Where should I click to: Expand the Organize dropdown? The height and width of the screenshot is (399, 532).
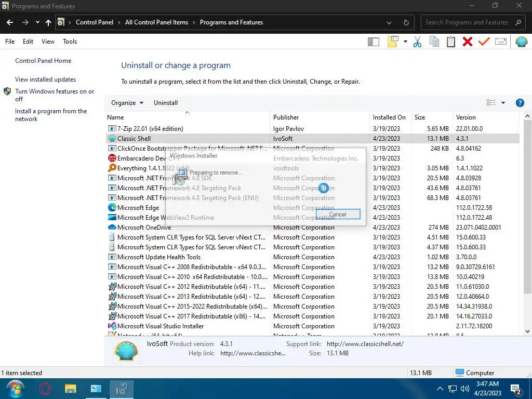click(x=127, y=103)
